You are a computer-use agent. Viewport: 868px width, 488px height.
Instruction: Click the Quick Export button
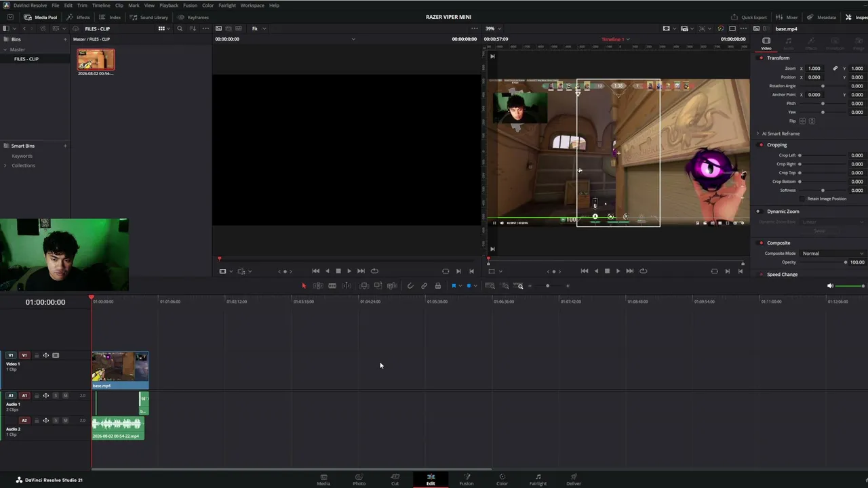(749, 17)
